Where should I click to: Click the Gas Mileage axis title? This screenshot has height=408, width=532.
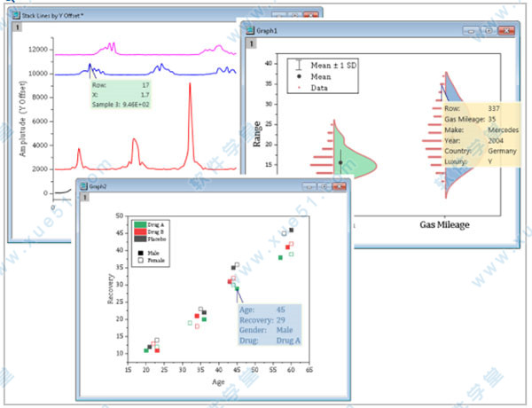point(444,224)
